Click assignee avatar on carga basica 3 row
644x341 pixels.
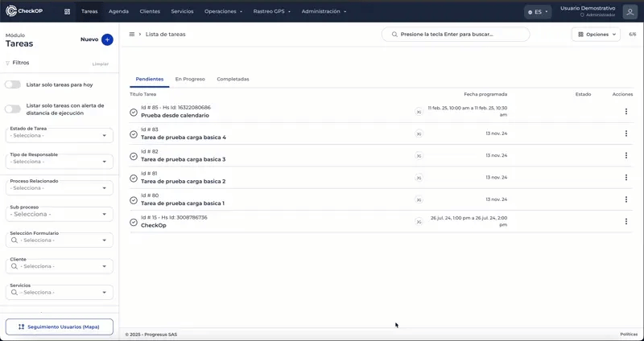pyautogui.click(x=419, y=156)
